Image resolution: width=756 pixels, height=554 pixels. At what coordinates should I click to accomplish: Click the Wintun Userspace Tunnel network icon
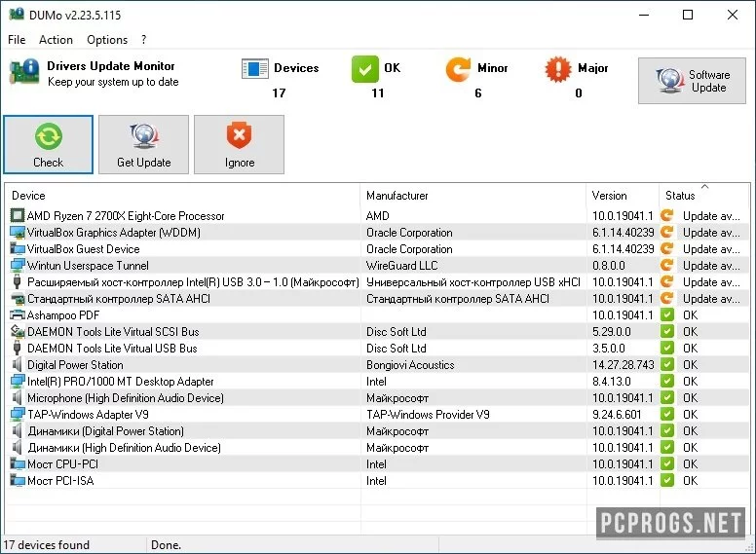click(x=18, y=266)
